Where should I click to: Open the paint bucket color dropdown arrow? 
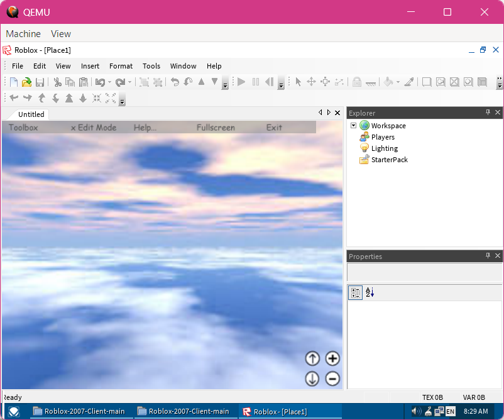(x=398, y=82)
